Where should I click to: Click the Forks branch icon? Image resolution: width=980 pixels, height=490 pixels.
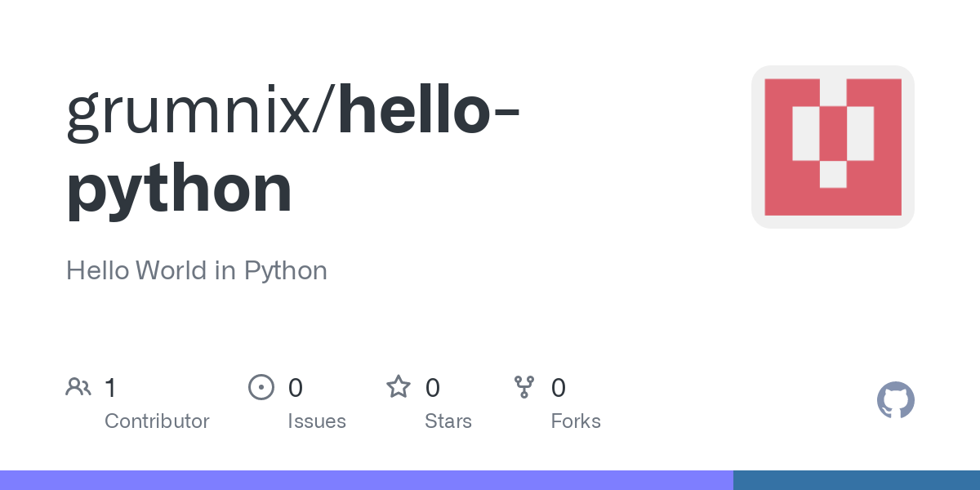click(524, 387)
